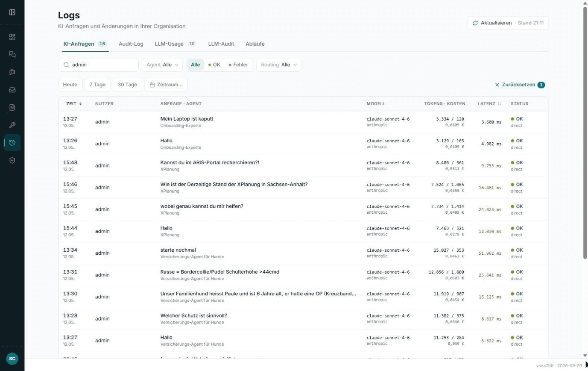Click the scrollbar up arrow
The width and height of the screenshot is (588, 371).
click(x=585, y=3)
